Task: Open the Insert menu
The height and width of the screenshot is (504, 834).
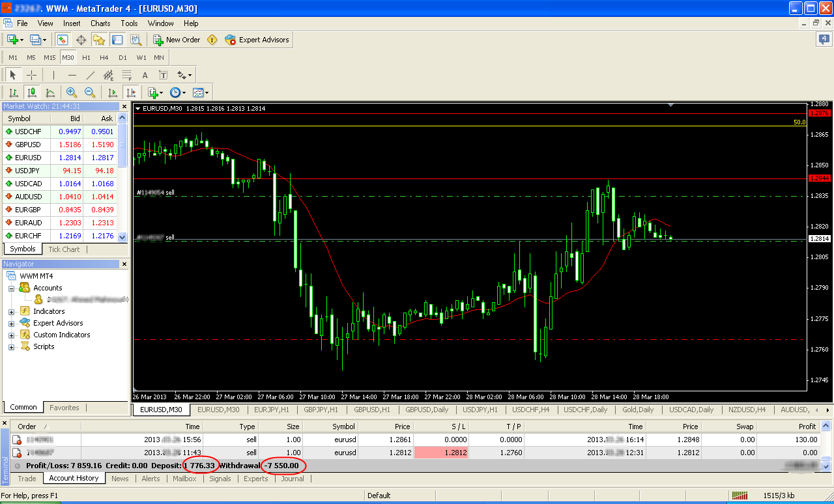Action: click(x=72, y=23)
